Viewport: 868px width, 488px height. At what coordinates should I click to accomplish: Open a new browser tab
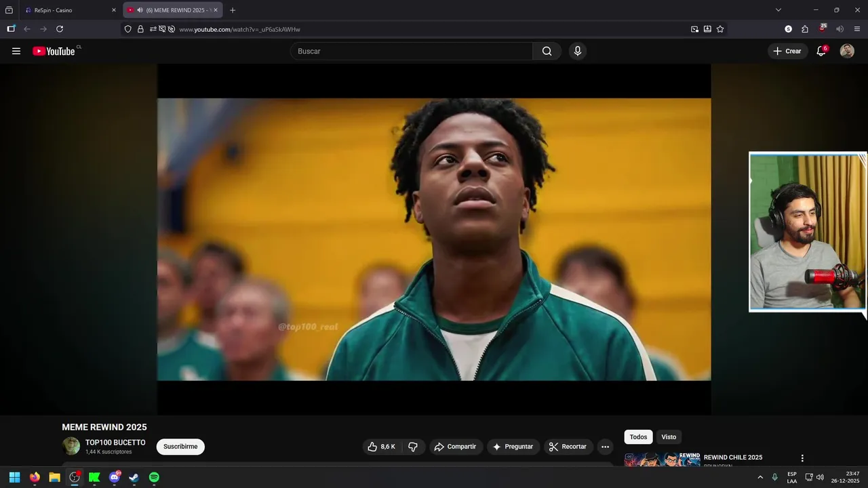tap(233, 10)
